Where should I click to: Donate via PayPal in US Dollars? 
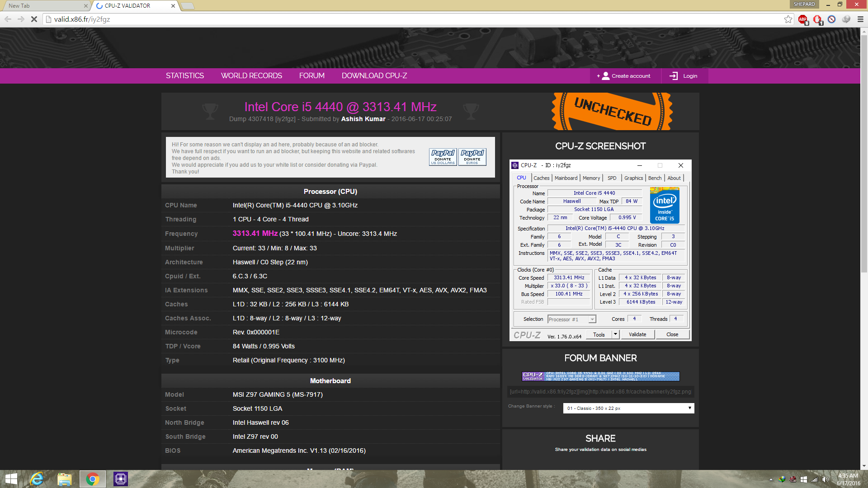tap(443, 157)
